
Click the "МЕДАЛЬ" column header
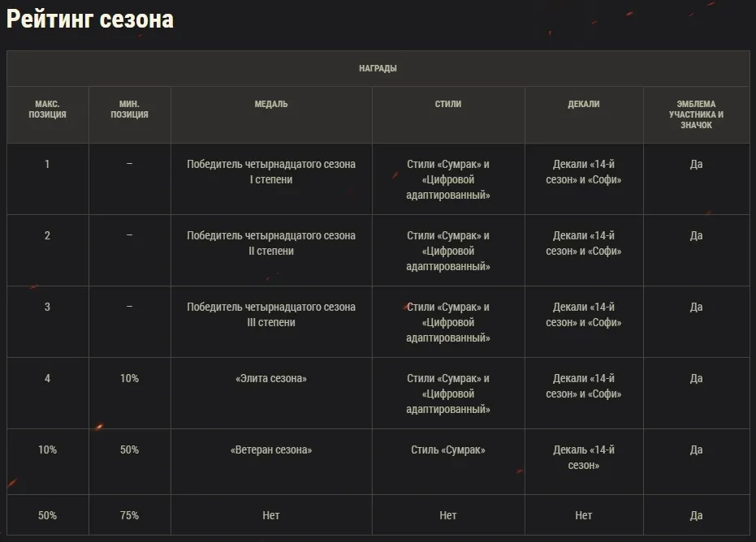point(271,105)
